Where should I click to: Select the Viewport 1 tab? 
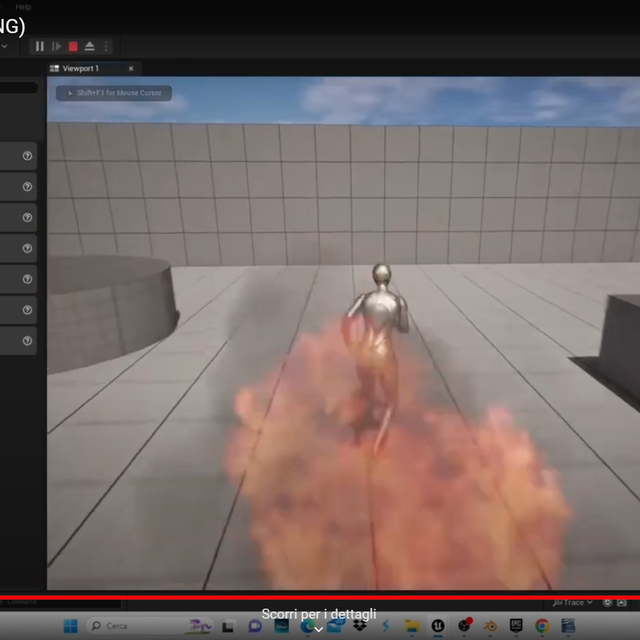tap(82, 68)
